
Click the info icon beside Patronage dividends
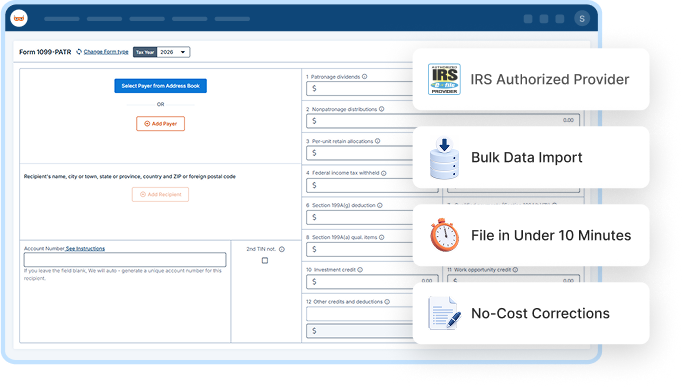coord(365,77)
